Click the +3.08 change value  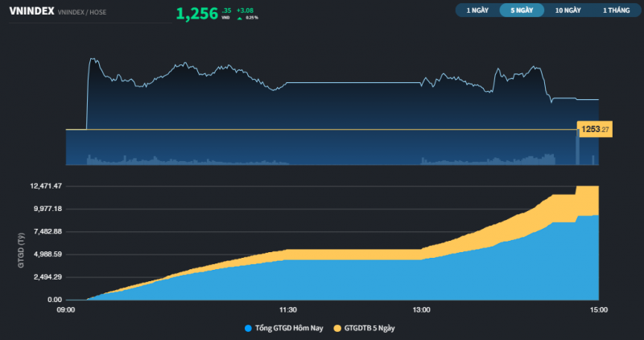click(x=245, y=10)
